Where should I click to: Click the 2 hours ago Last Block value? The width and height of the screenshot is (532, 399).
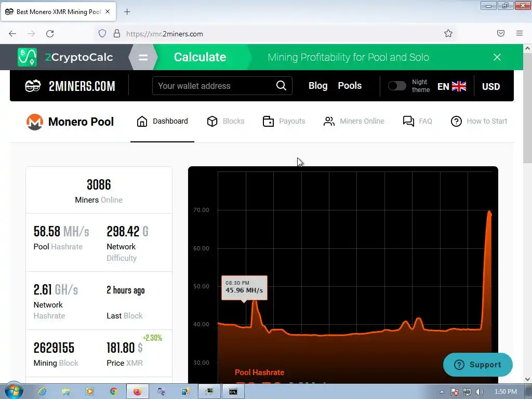coord(126,290)
